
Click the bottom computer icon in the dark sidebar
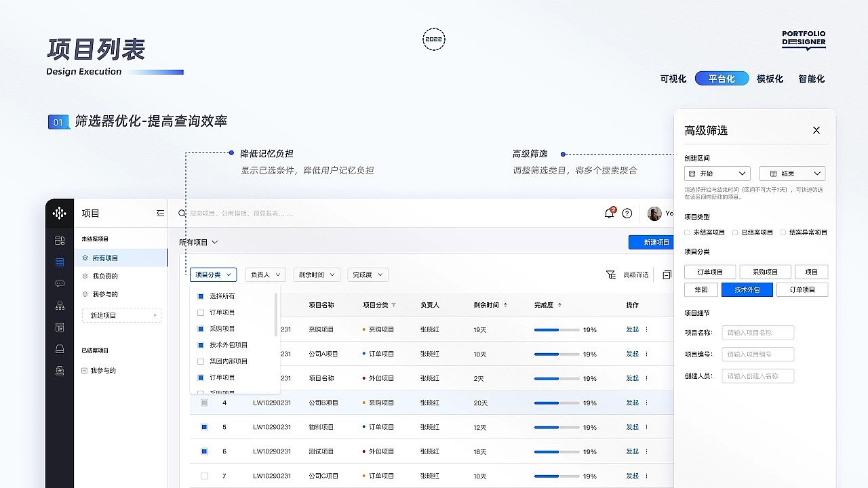[60, 370]
